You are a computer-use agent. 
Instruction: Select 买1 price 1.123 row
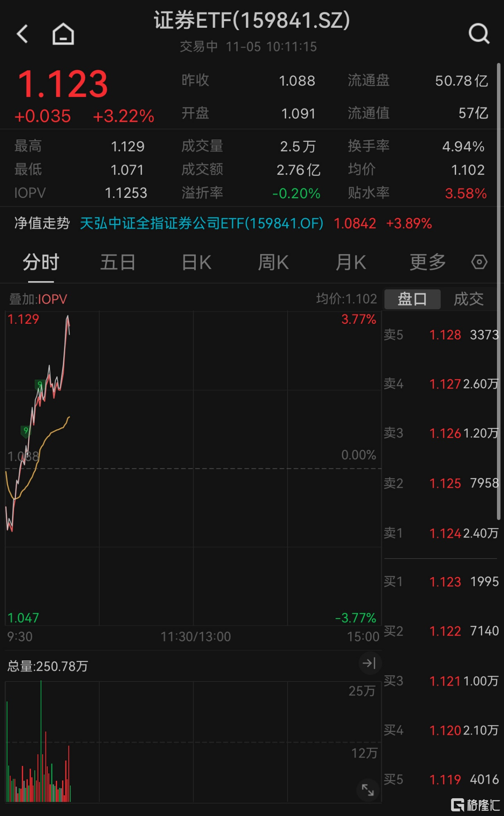441,582
